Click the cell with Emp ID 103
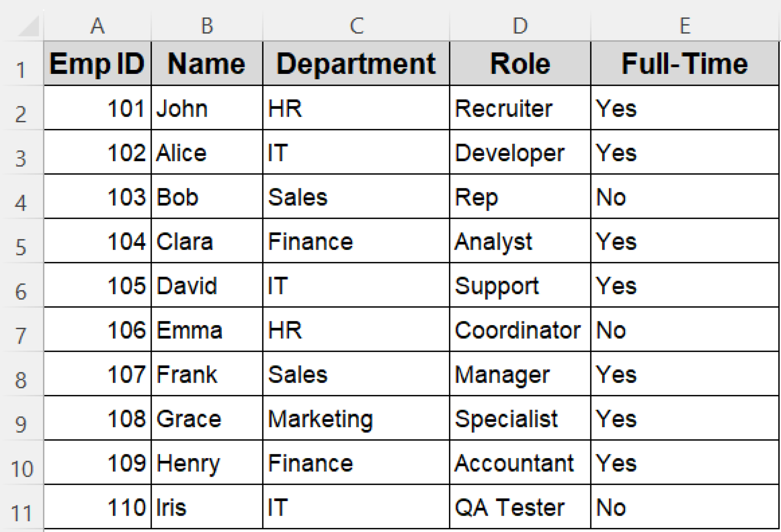The image size is (781, 532). (97, 197)
